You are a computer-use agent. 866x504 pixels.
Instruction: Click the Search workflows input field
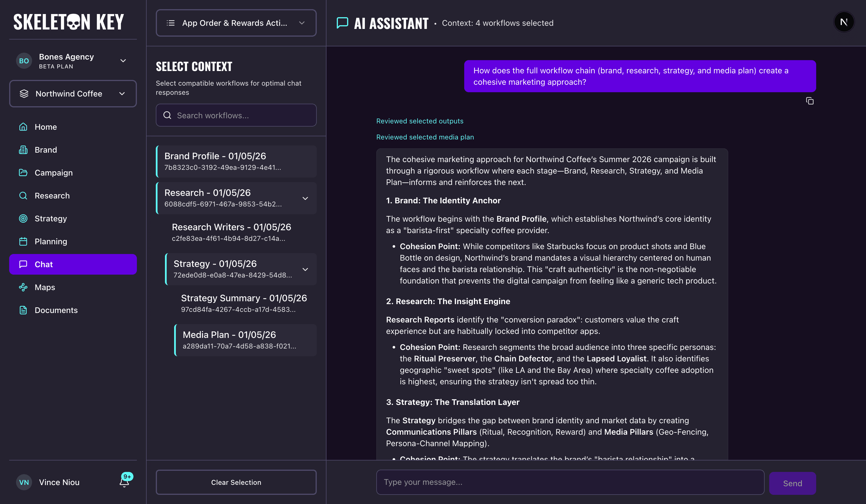[236, 115]
